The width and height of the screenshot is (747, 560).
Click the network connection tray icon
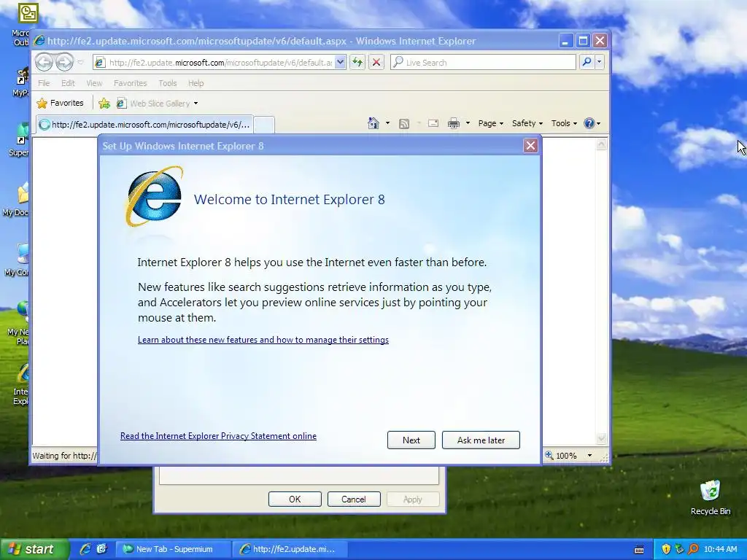pyautogui.click(x=679, y=550)
